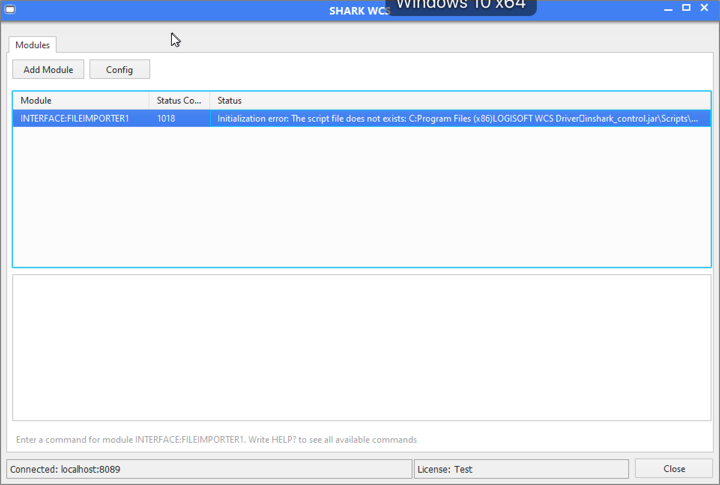Image resolution: width=720 pixels, height=485 pixels.
Task: Focus the module command input field
Action: pyautogui.click(x=361, y=440)
